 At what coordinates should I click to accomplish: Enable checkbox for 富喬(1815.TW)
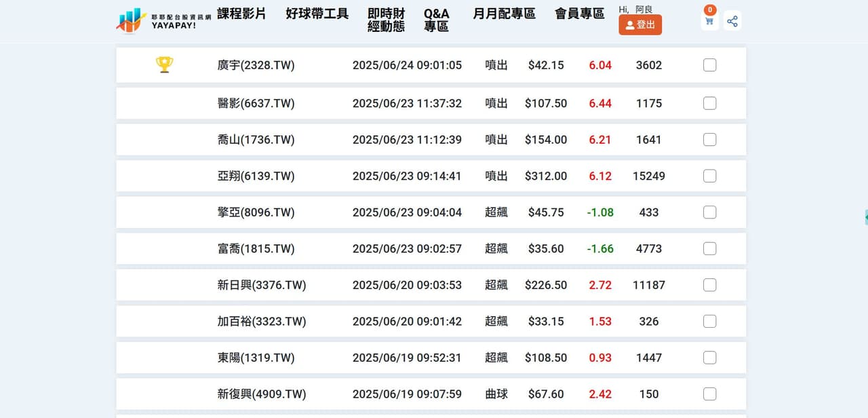tap(709, 248)
